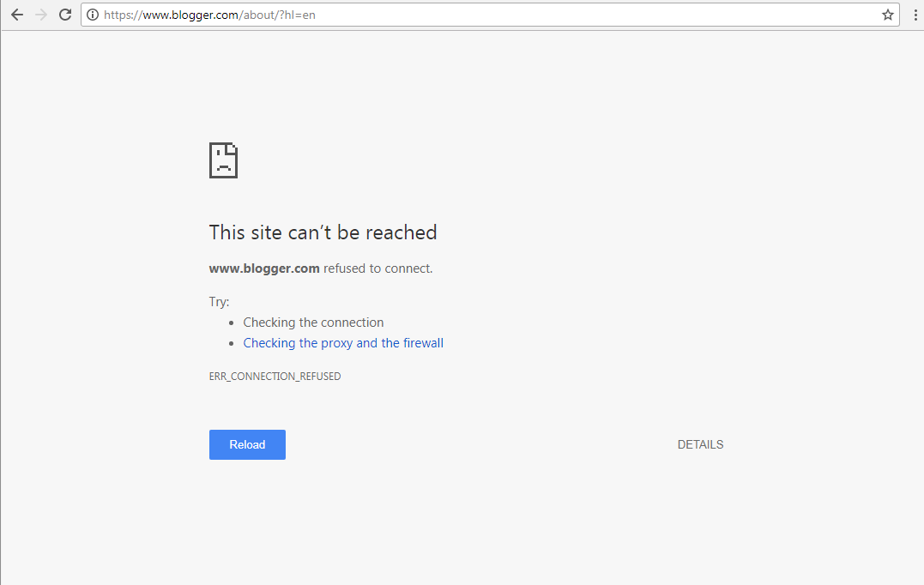Select the ERR_CONNECTION_REFUSED error code text
This screenshot has width=924, height=585.
point(275,377)
